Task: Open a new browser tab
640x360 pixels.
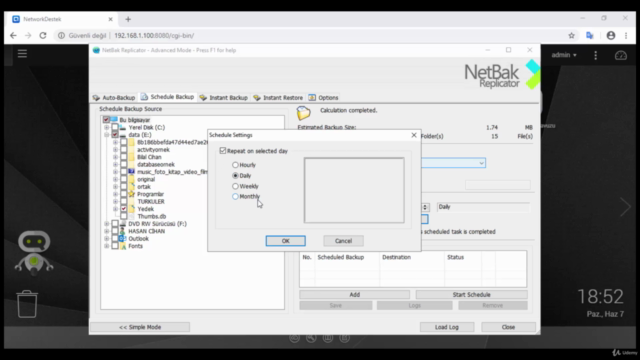Action: 128,19
